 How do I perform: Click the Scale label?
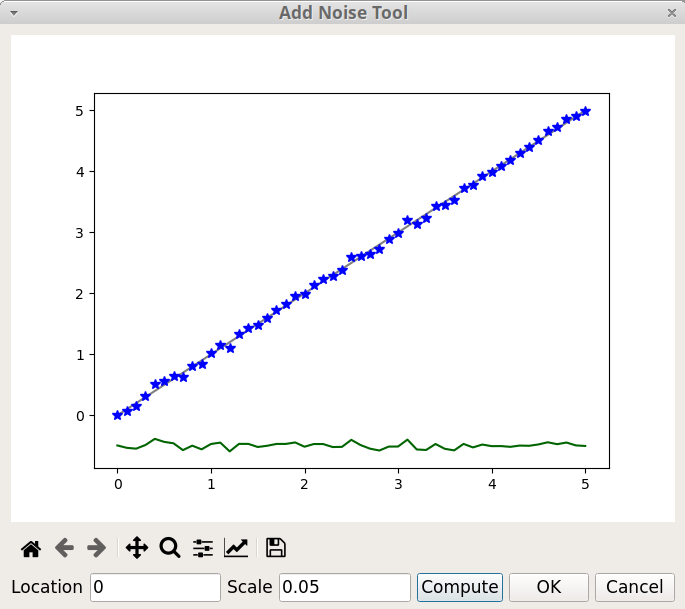coord(249,587)
